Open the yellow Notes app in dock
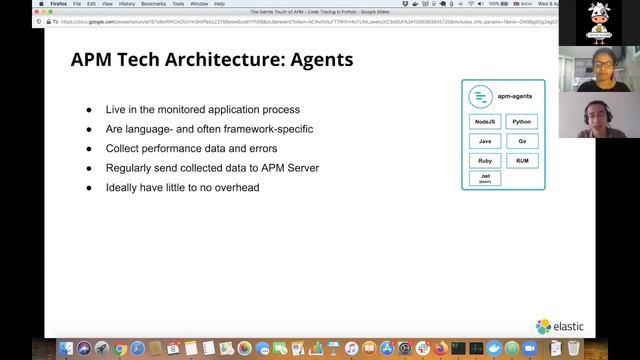Image resolution: width=640 pixels, height=360 pixels. (191, 349)
